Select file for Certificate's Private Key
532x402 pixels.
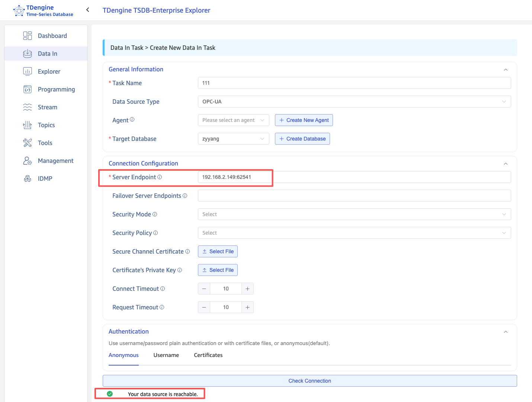pyautogui.click(x=218, y=270)
